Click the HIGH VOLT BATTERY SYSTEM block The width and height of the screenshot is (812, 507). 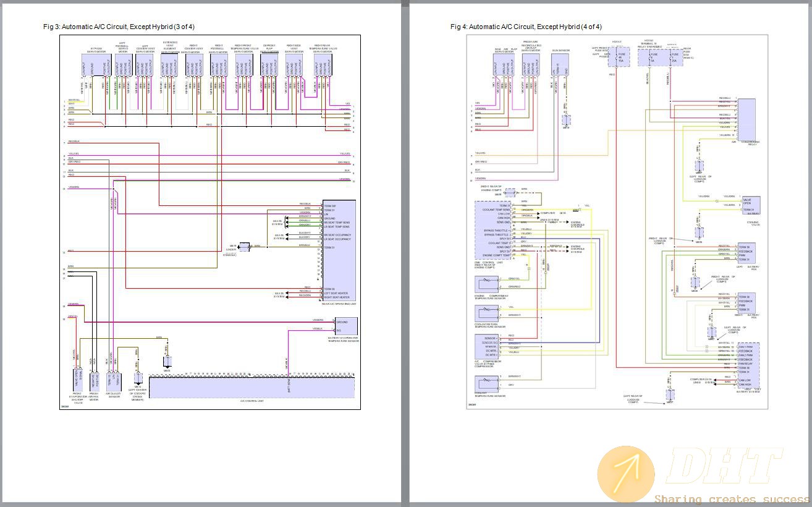(x=748, y=364)
